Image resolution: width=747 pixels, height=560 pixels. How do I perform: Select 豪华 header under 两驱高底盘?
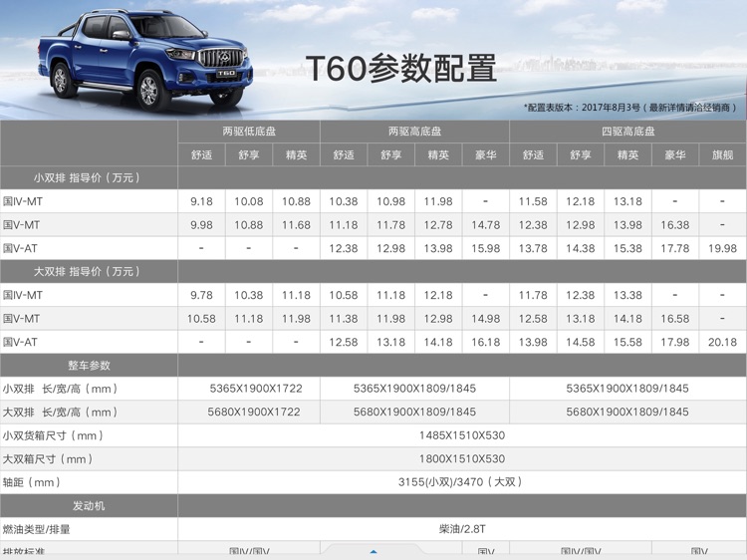[485, 154]
